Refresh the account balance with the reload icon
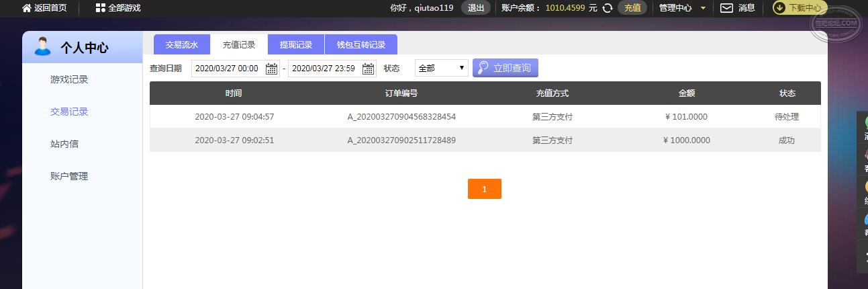The height and width of the screenshot is (289, 868). coord(608,8)
